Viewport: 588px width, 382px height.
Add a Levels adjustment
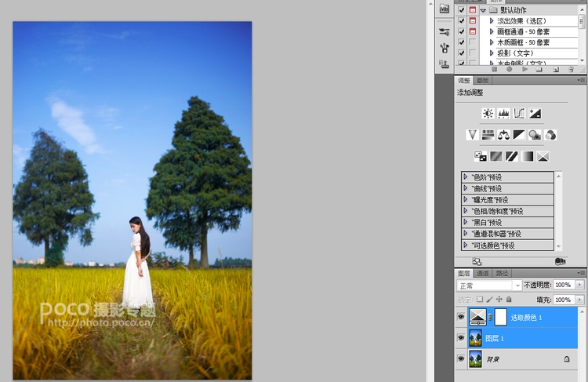(x=503, y=113)
